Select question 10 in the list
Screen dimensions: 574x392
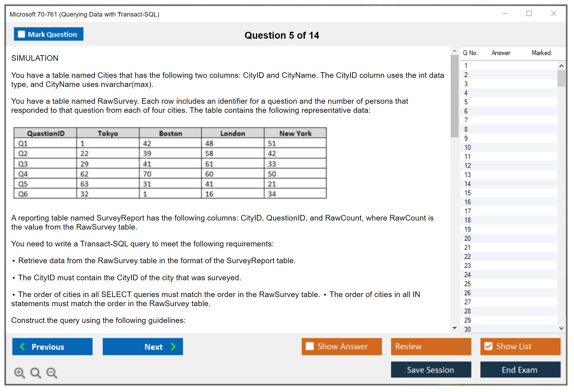pos(467,147)
